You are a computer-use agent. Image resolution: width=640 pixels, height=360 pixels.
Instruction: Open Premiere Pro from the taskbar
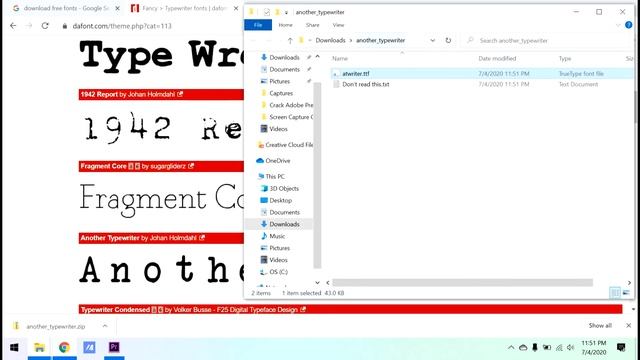tap(114, 347)
